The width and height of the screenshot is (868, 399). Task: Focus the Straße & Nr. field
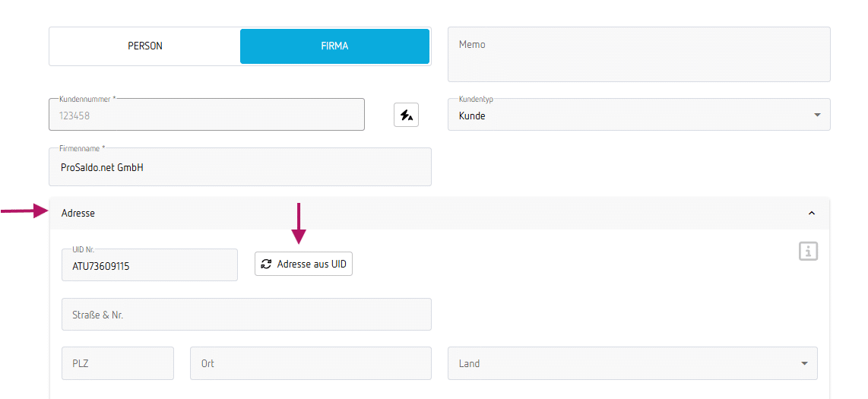(x=246, y=315)
